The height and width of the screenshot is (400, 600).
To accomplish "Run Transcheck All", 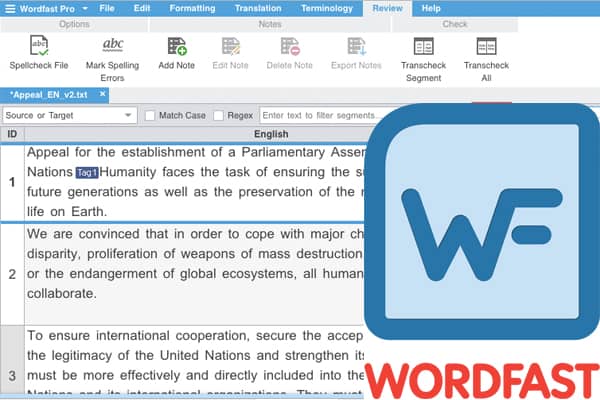I will click(x=487, y=46).
